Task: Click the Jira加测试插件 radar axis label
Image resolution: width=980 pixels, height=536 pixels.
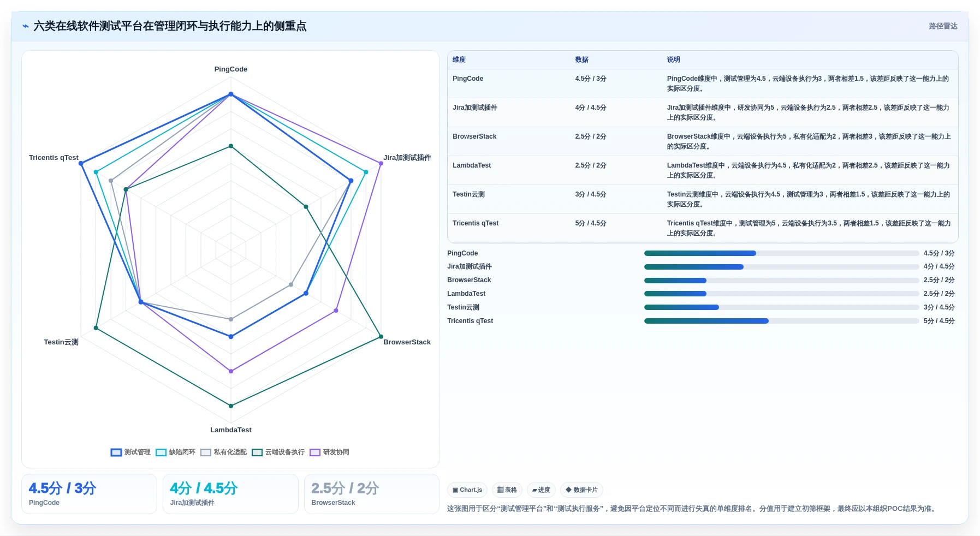Action: click(x=407, y=158)
